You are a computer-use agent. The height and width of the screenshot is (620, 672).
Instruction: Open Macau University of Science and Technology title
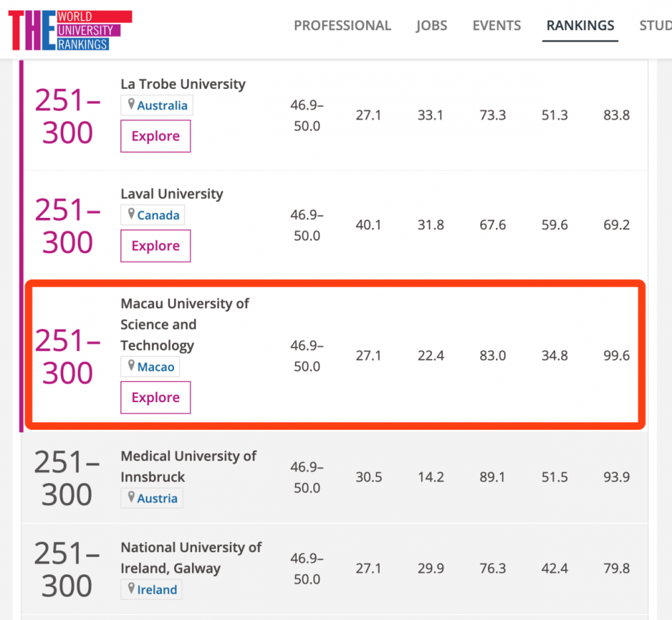(x=185, y=325)
